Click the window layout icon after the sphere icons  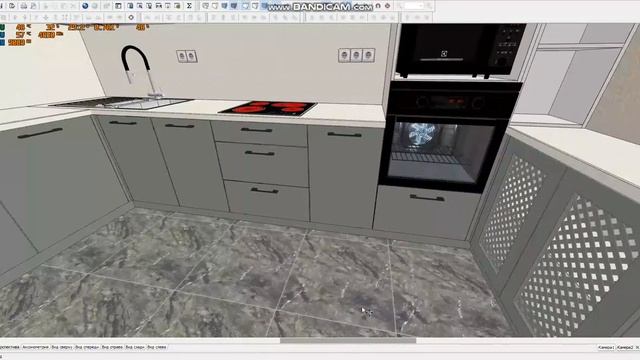coord(118,6)
